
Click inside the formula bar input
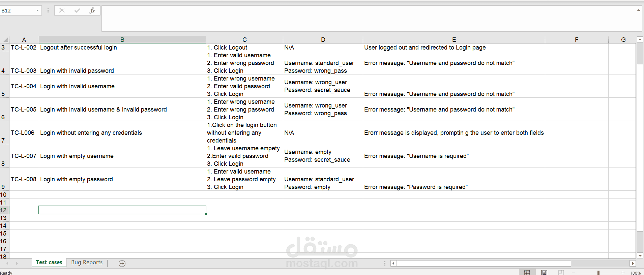pyautogui.click(x=369, y=19)
